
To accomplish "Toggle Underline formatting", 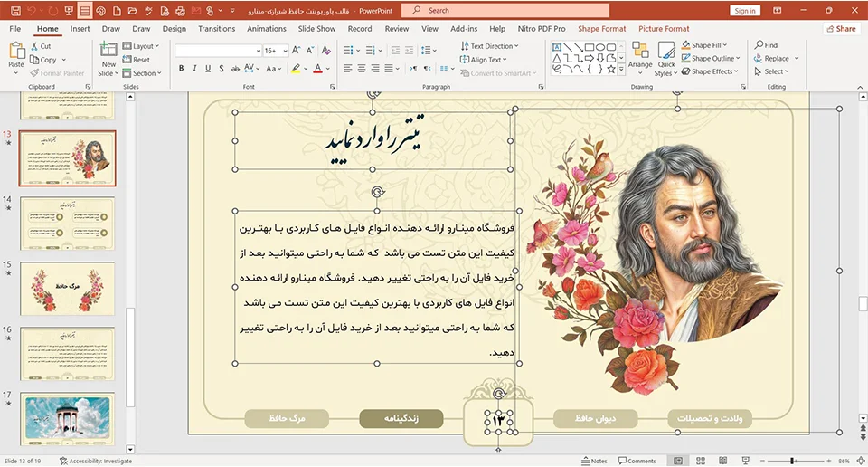I will coord(208,69).
